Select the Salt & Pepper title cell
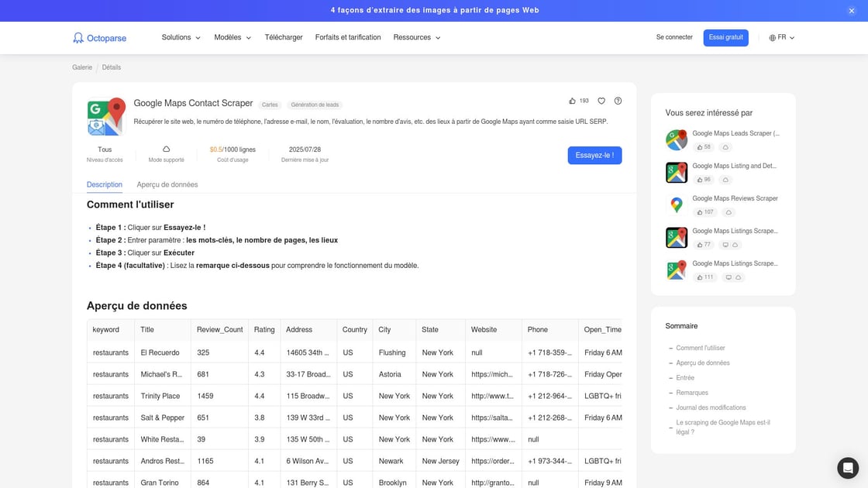 162,418
